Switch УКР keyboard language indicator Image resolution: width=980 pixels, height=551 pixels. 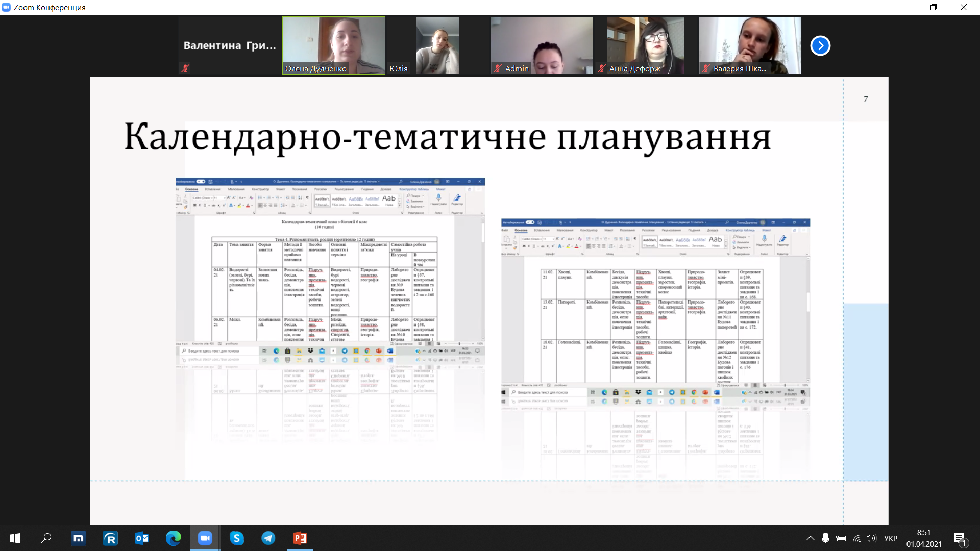[890, 538]
